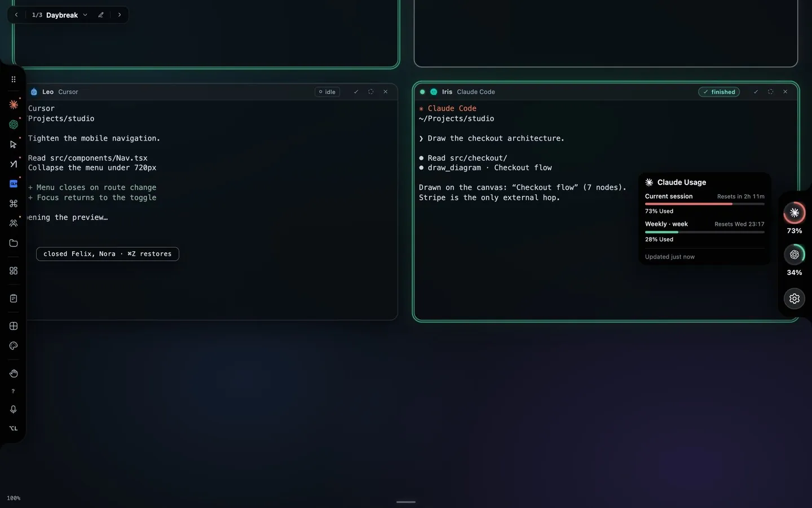Click the Claude starburst icon in left sidebar

(14, 104)
